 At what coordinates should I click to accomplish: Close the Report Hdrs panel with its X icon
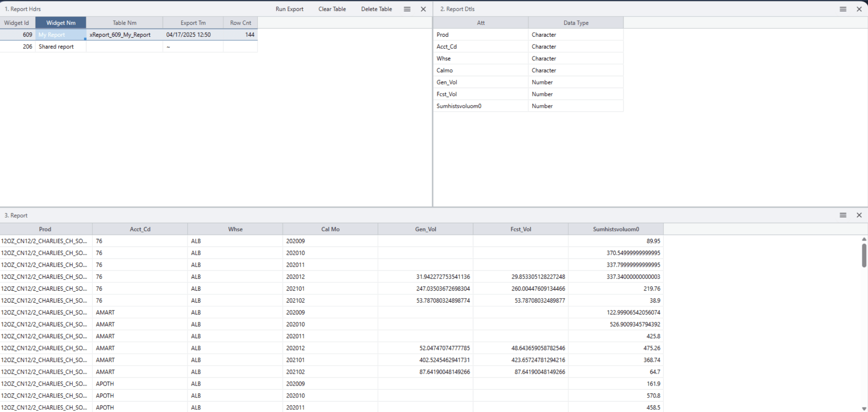423,9
